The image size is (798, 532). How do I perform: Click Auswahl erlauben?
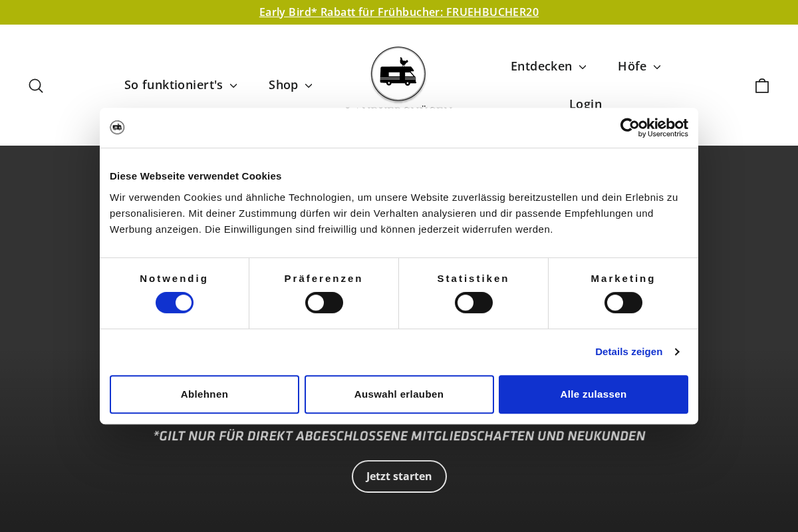tap(399, 394)
